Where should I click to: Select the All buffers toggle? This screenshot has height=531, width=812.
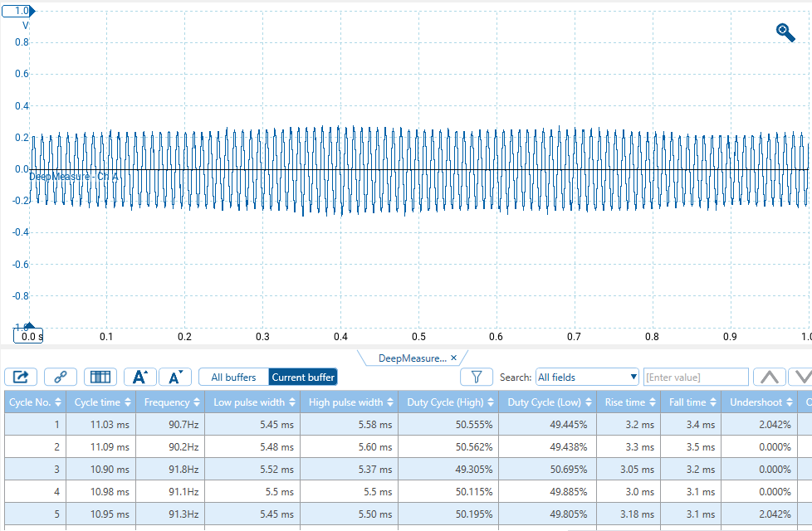(x=234, y=377)
